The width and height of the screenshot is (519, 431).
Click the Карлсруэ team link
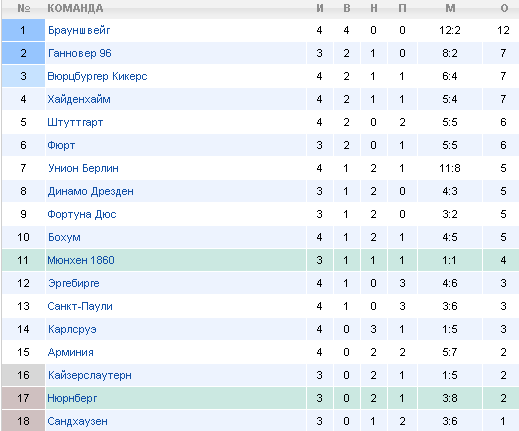[x=72, y=329]
